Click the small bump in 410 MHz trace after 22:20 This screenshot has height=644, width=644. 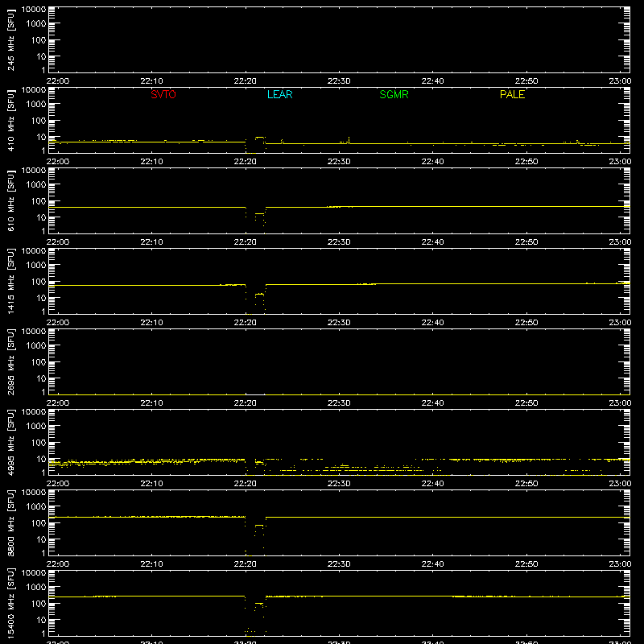click(x=260, y=138)
